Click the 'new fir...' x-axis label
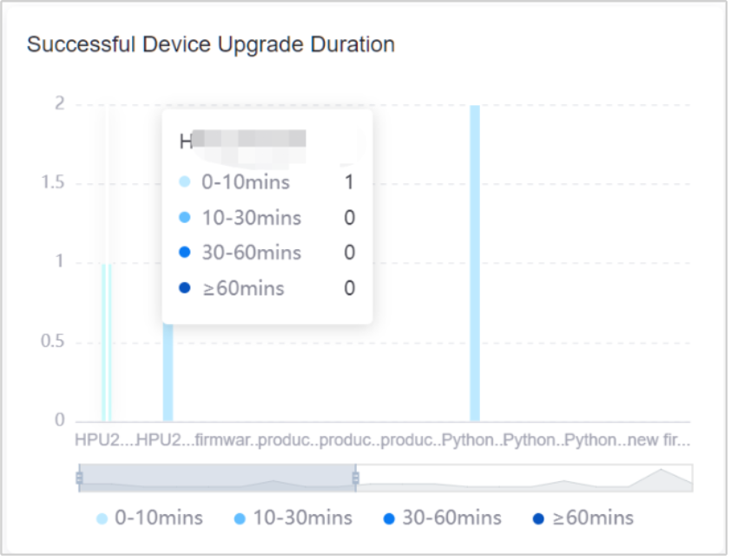Image resolution: width=731 pixels, height=560 pixels. pyautogui.click(x=659, y=440)
